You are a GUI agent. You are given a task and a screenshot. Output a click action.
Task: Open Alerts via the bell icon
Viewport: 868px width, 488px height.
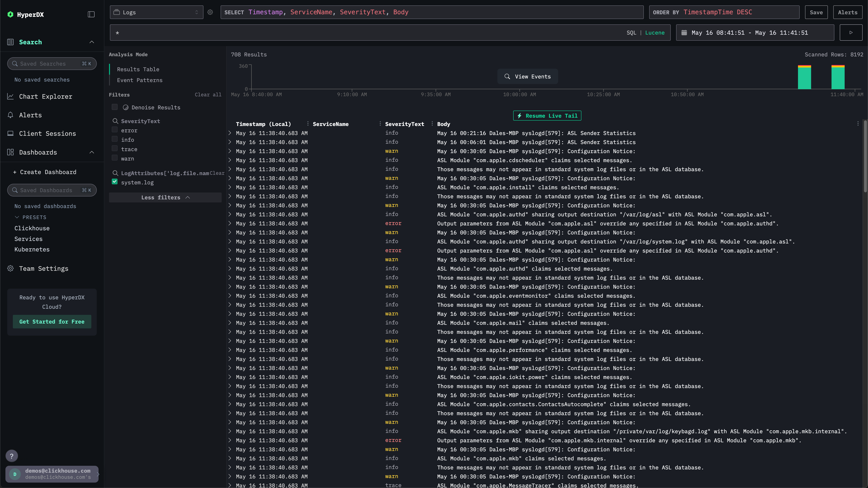pos(10,115)
